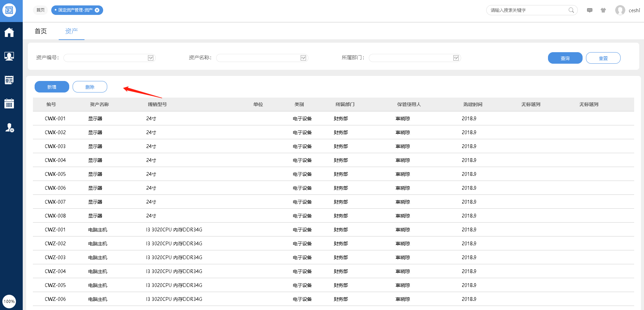Screen dimensions: 644x310
Task: Click the ceshi user avatar
Action: (620, 10)
